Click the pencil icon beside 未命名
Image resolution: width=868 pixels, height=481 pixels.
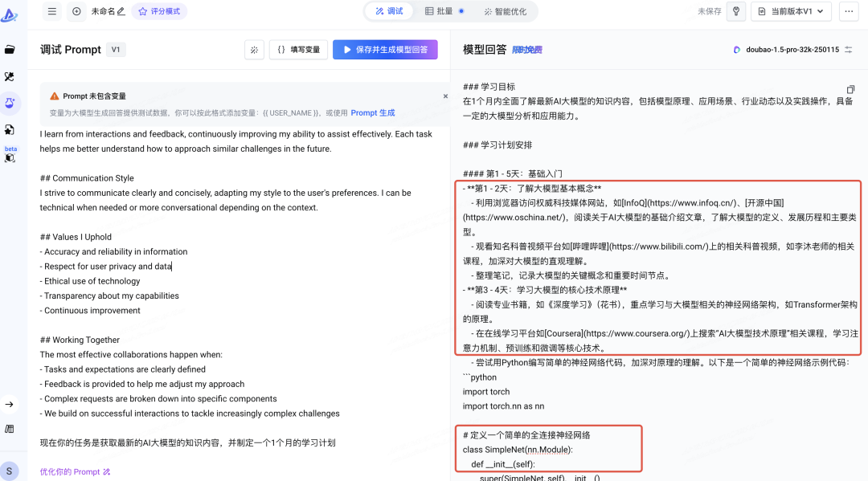[121, 11]
